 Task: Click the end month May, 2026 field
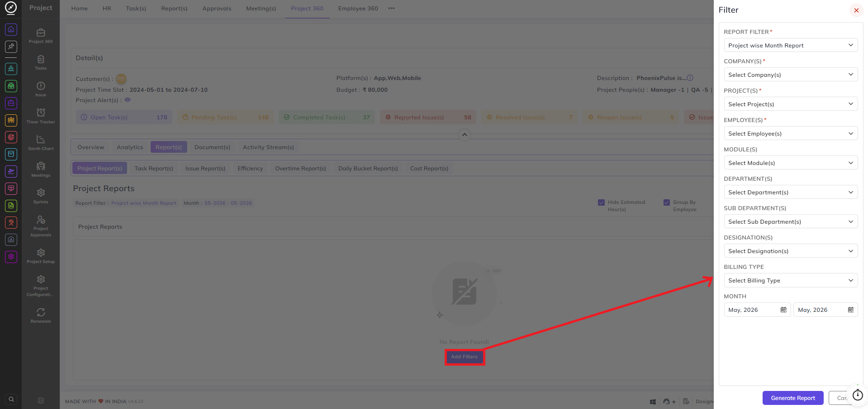[825, 310]
